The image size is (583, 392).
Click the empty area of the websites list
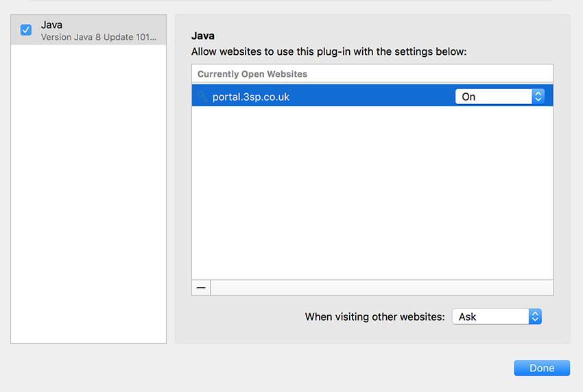372,193
